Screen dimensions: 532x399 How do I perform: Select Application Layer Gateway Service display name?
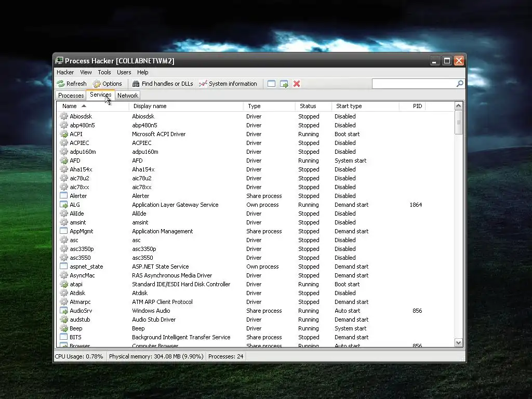(175, 205)
